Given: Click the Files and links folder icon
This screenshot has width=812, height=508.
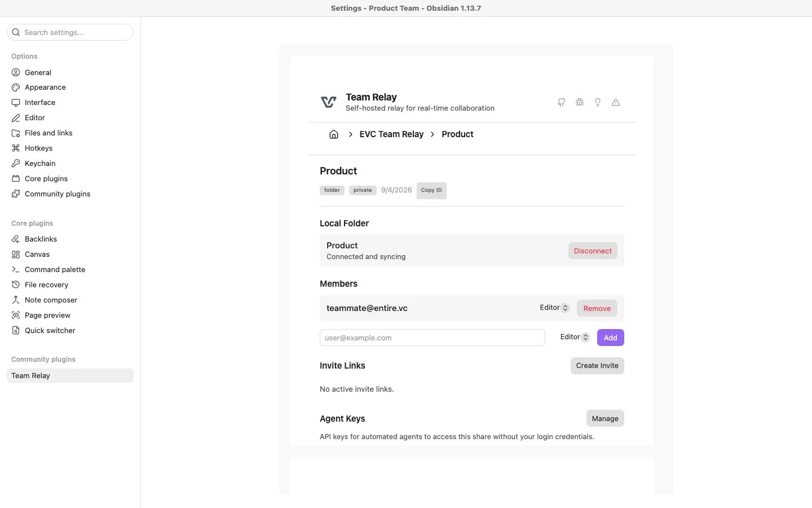Looking at the screenshot, I should click(16, 133).
